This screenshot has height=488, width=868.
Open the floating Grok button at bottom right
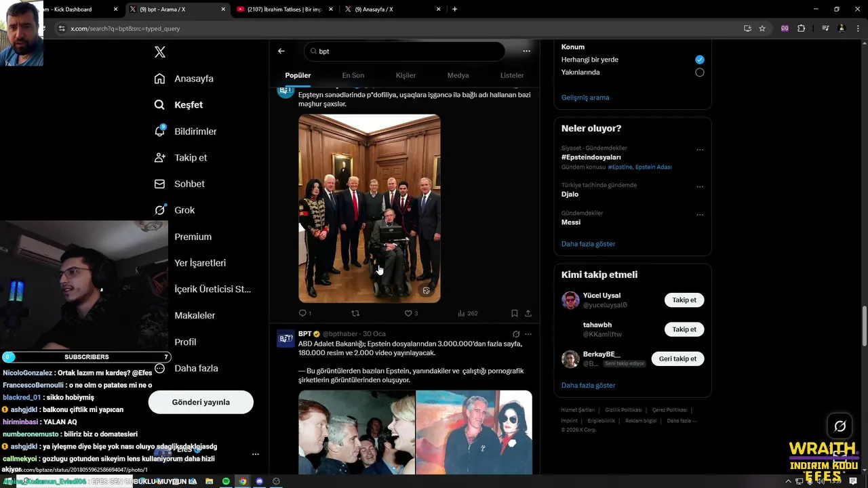coord(840,426)
